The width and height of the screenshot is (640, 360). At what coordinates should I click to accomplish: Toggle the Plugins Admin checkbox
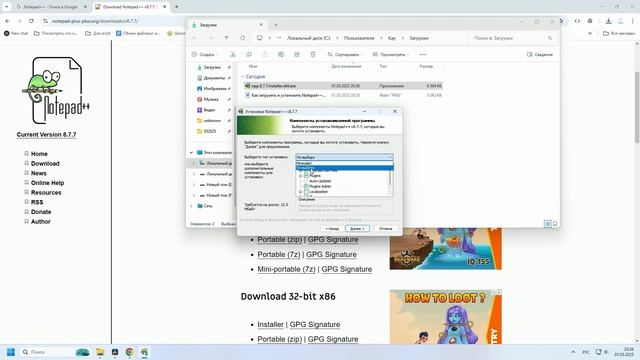click(x=306, y=186)
